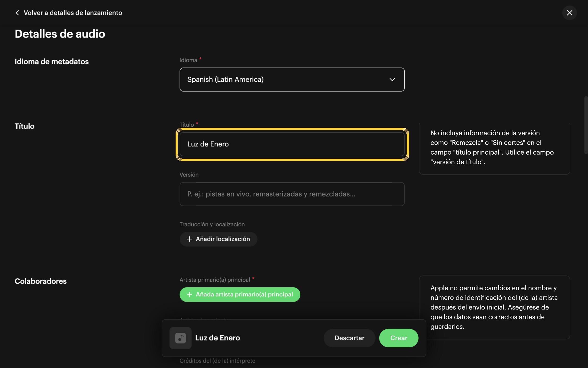This screenshot has height=368, width=588.
Task: Click the Añadir localización button
Action: (218, 239)
